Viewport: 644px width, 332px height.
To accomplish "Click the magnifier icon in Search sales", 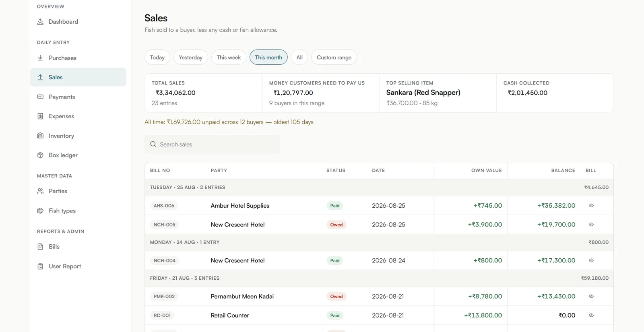I will pos(153,144).
